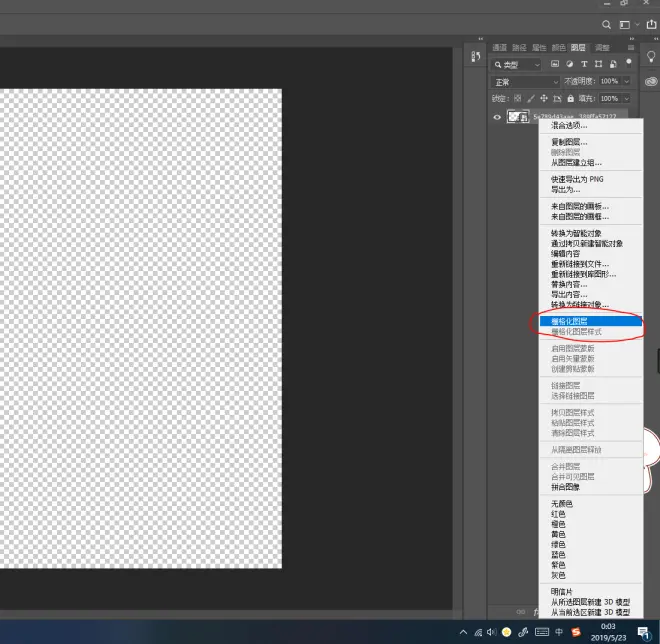The width and height of the screenshot is (660, 644).
Task: Open the History panel icon
Action: click(476, 56)
